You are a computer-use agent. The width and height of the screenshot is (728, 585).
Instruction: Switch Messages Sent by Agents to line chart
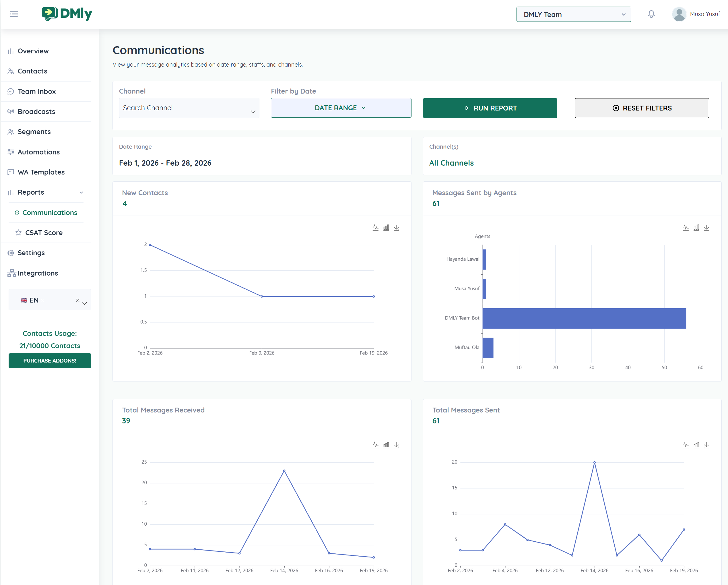pos(686,228)
